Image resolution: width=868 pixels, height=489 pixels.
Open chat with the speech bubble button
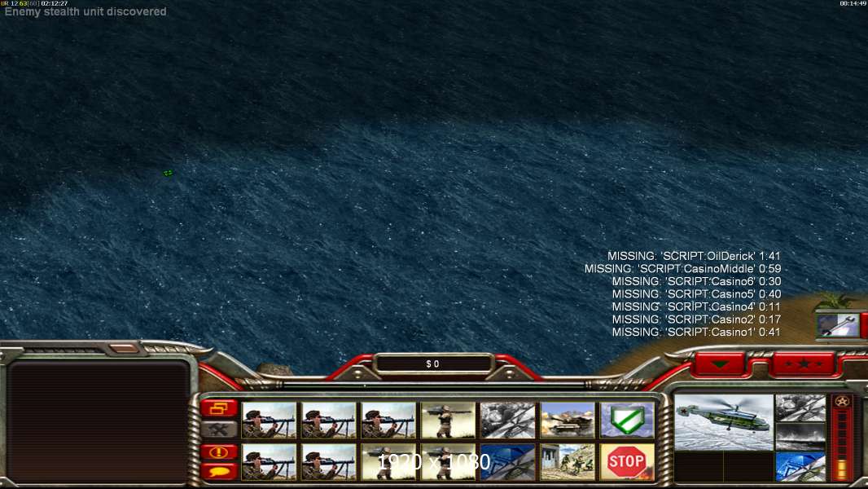point(219,471)
